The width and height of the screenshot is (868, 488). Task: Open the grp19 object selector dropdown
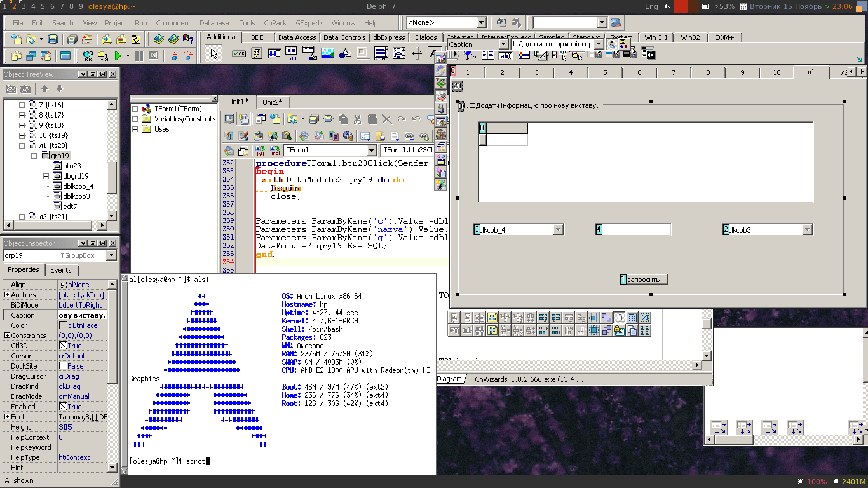pos(111,255)
